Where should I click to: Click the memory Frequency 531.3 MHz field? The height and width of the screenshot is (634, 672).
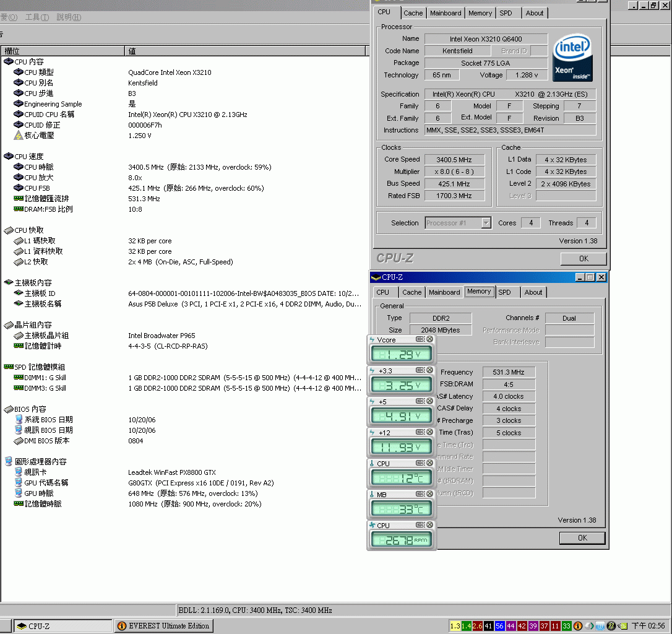coord(509,372)
